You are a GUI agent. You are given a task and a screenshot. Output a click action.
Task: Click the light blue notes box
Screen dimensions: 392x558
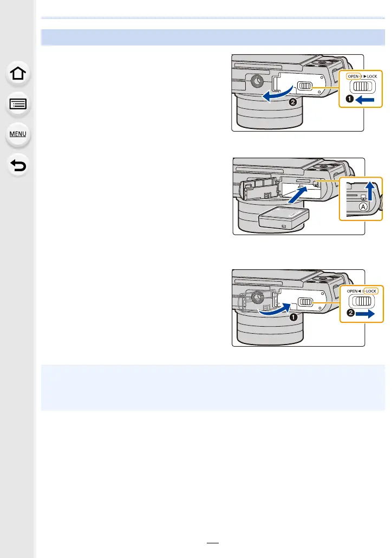(x=213, y=387)
